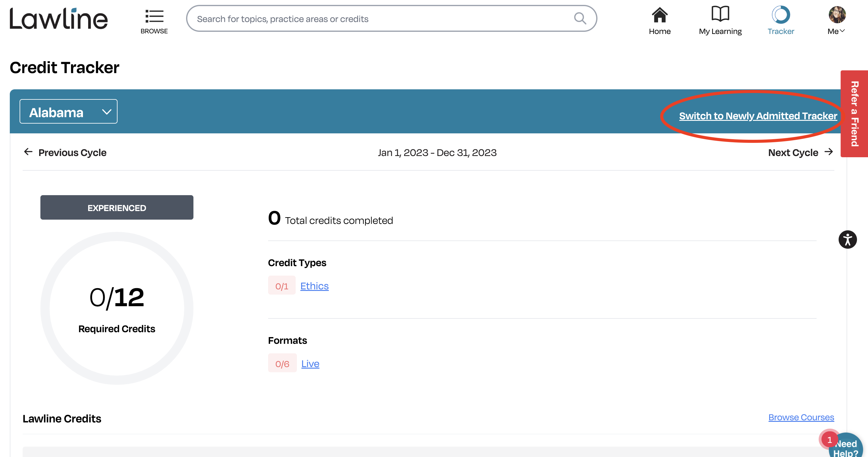Screen dimensions: 868x457
Task: Expand the Me account dropdown
Action: pyautogui.click(x=836, y=31)
